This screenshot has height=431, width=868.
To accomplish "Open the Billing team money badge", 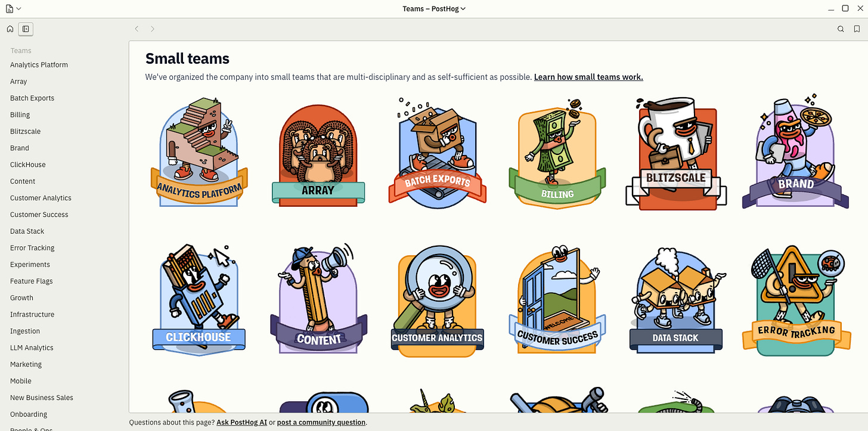I will pyautogui.click(x=557, y=154).
